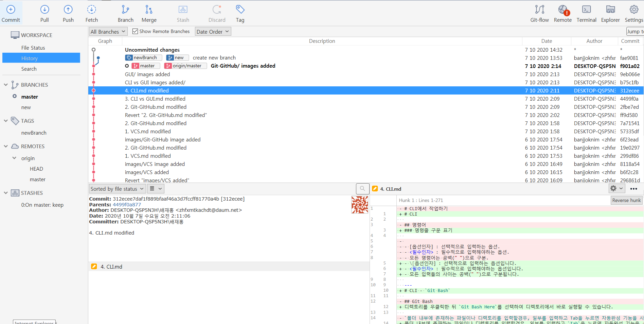Click the Branch icon
The height and width of the screenshot is (324, 644).
125,13
